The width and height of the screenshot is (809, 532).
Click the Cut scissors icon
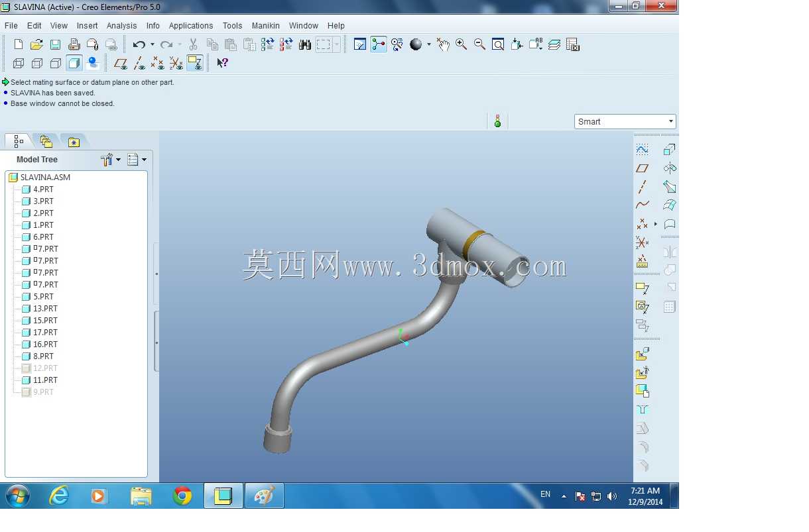pyautogui.click(x=194, y=44)
